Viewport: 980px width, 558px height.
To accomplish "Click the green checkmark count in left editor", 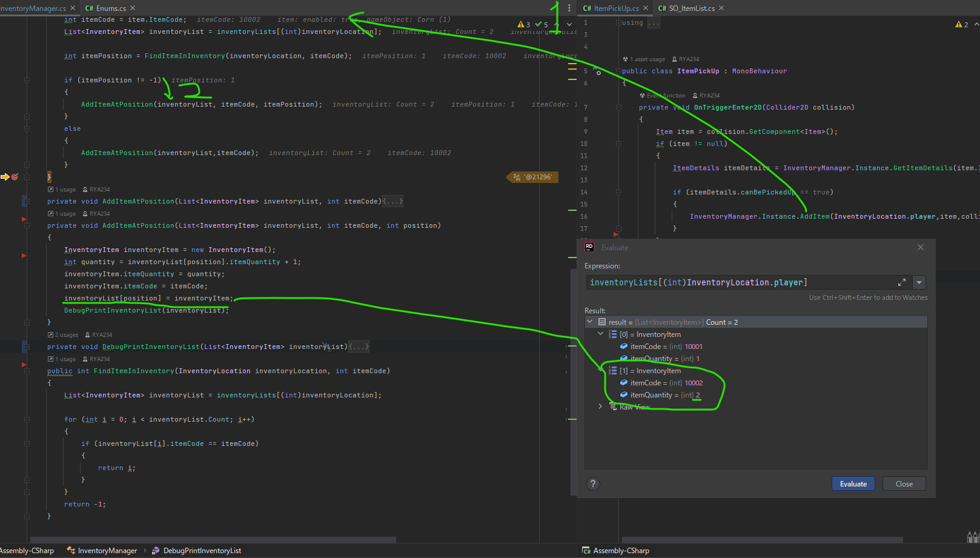I will pyautogui.click(x=541, y=24).
